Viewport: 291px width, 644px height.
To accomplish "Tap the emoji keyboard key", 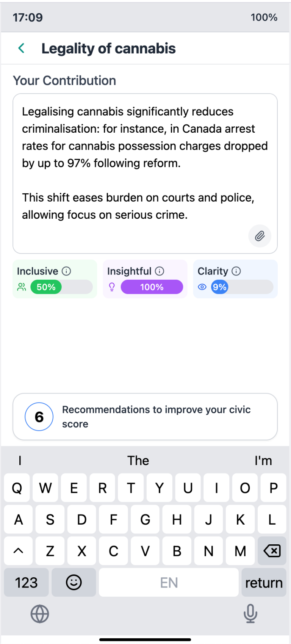I will [74, 582].
